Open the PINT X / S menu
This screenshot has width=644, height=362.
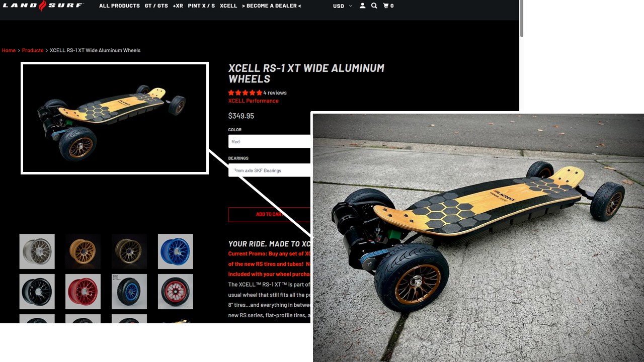click(201, 6)
